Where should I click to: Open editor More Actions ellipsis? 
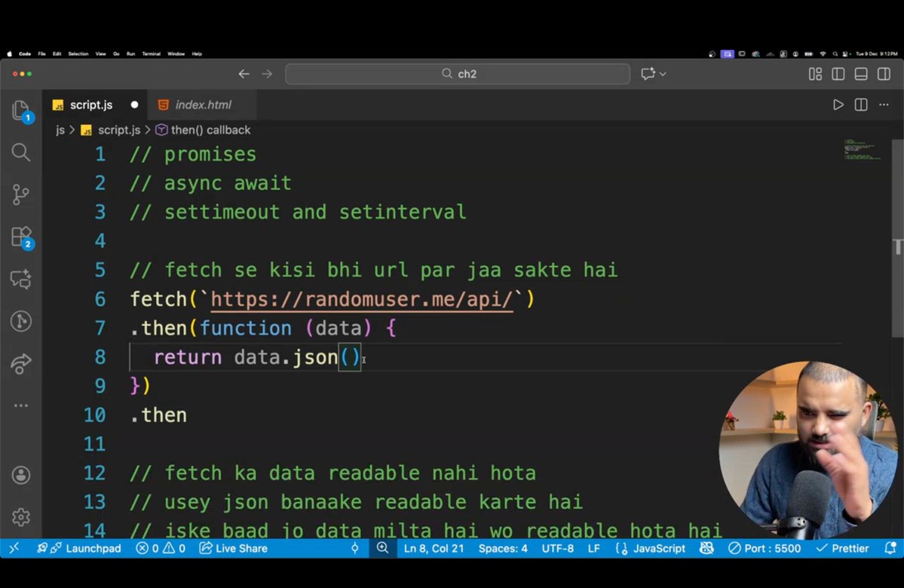[884, 105]
